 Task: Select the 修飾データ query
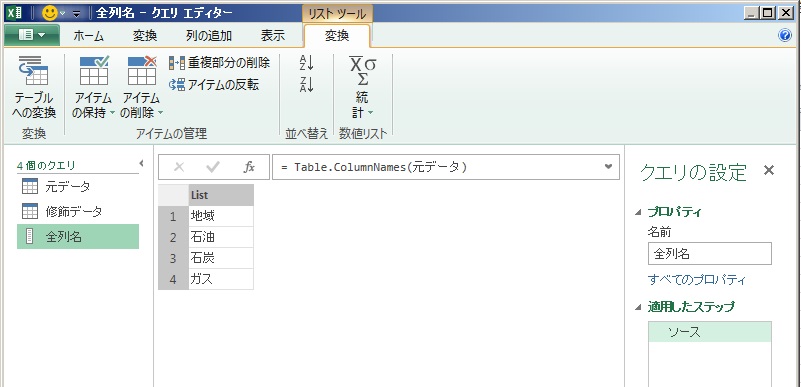[x=78, y=211]
